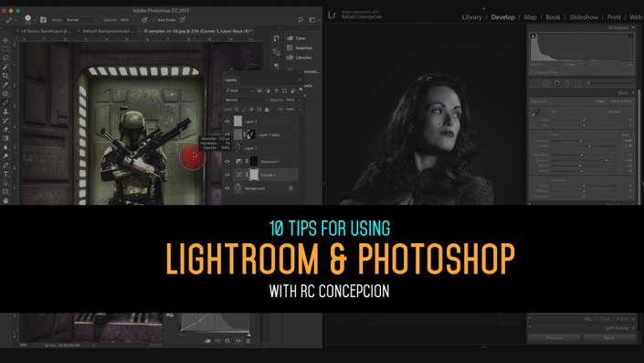The width and height of the screenshot is (644, 363).
Task: Select the Rectangular Marquee tool
Action: point(5,49)
